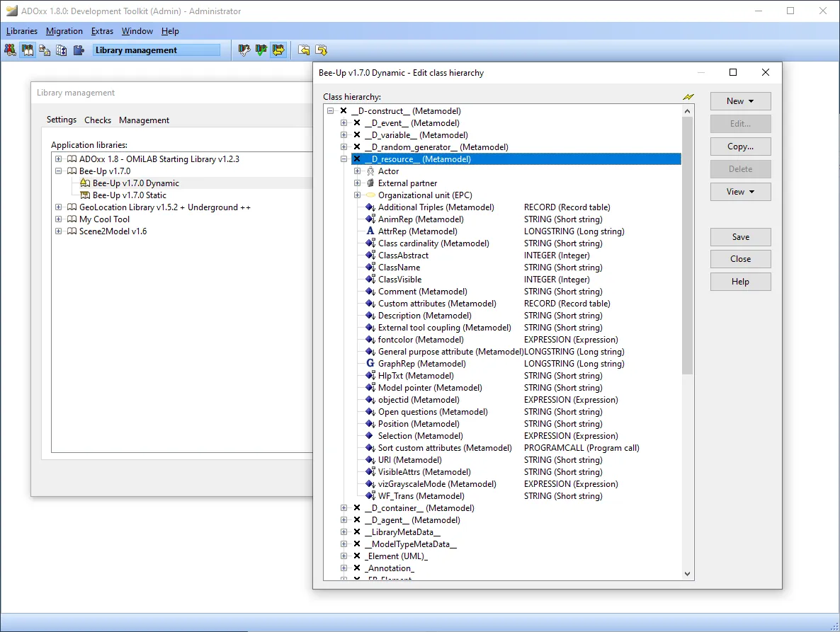
Task: Collapse the _D-construct_ root node
Action: [x=331, y=111]
